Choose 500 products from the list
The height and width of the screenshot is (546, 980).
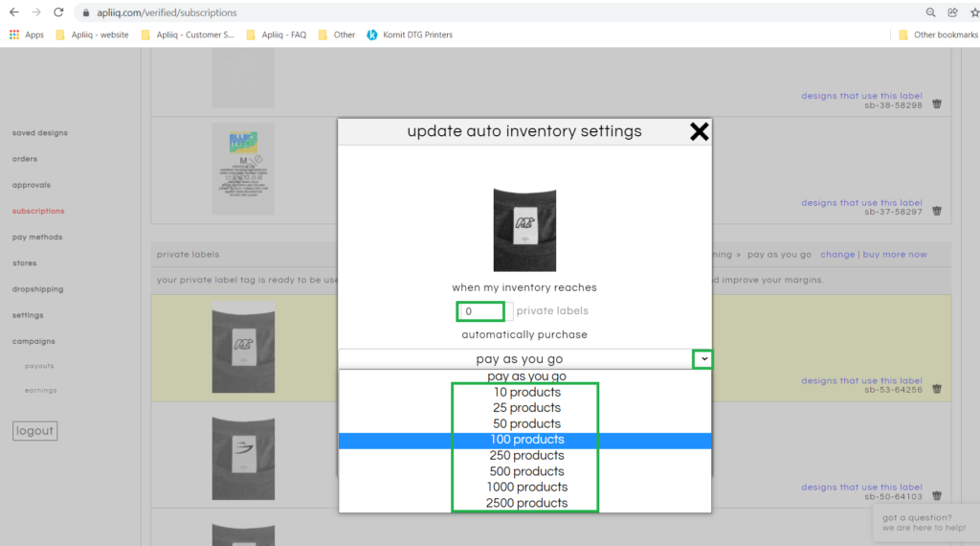point(526,471)
